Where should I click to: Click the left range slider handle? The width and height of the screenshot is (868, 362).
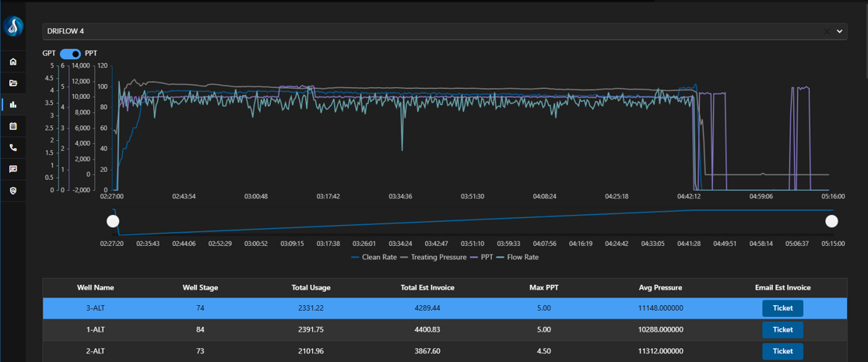(x=113, y=221)
